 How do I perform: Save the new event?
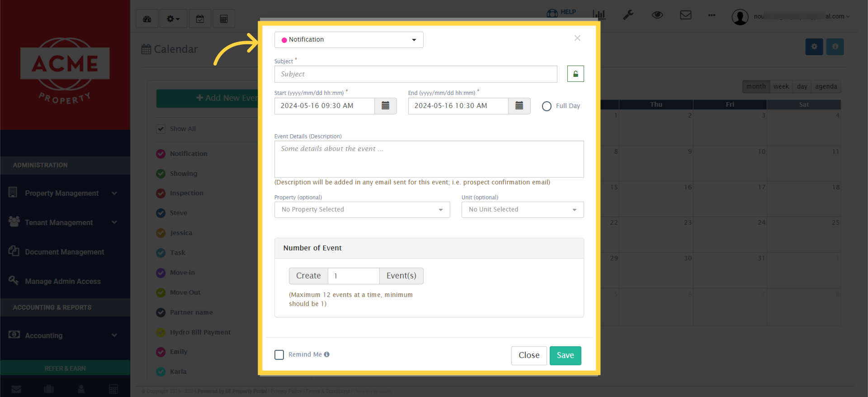[566, 355]
